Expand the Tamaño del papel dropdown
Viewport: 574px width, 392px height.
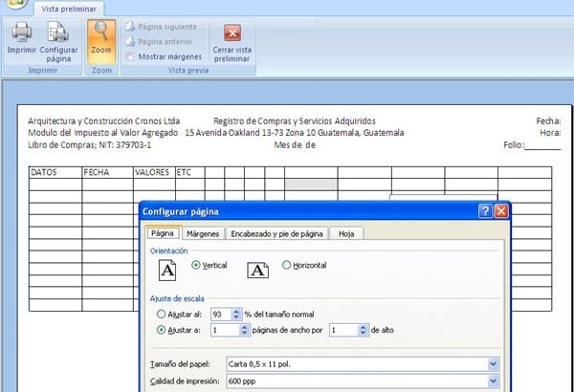tap(493, 363)
